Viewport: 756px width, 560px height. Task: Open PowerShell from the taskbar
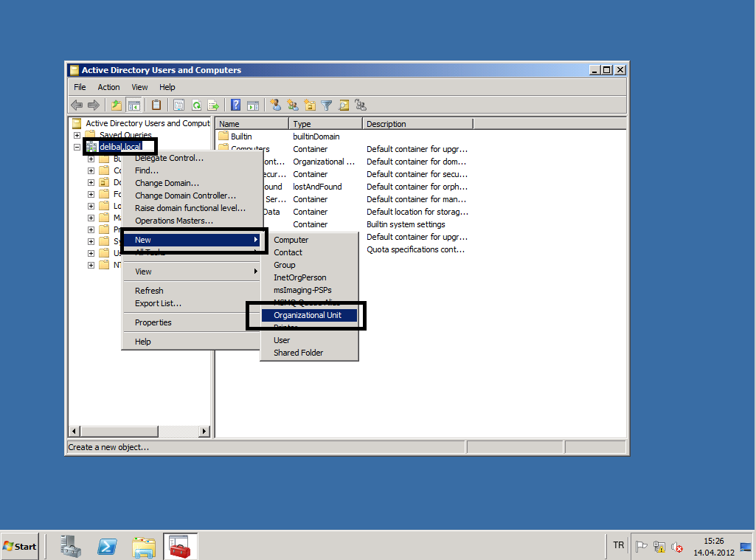point(108,547)
